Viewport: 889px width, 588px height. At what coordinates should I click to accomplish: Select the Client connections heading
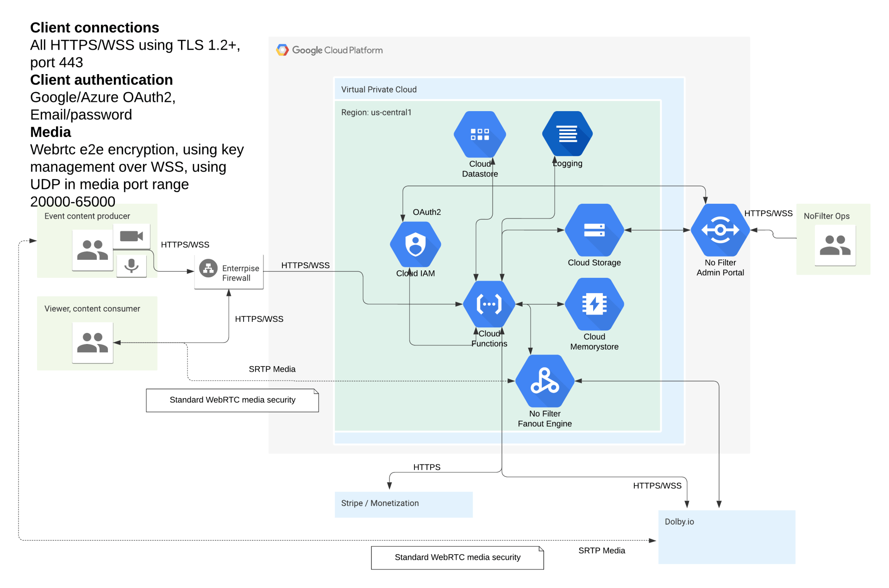click(94, 28)
